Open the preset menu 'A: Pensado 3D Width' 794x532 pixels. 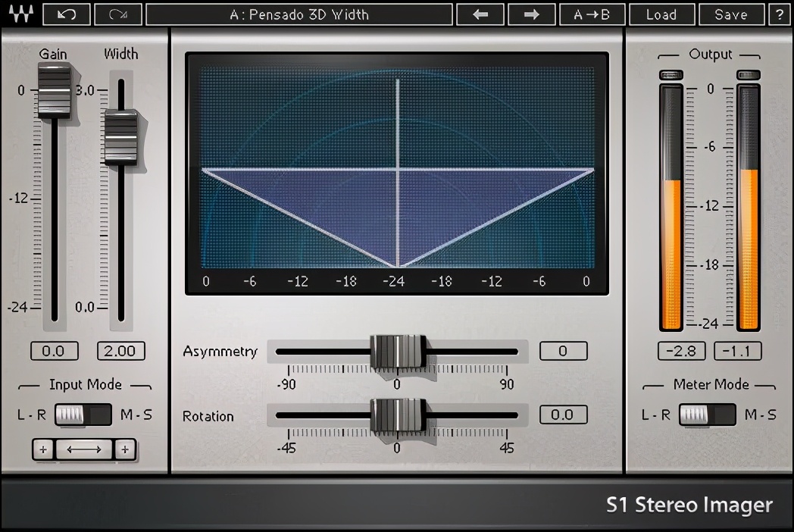[299, 14]
